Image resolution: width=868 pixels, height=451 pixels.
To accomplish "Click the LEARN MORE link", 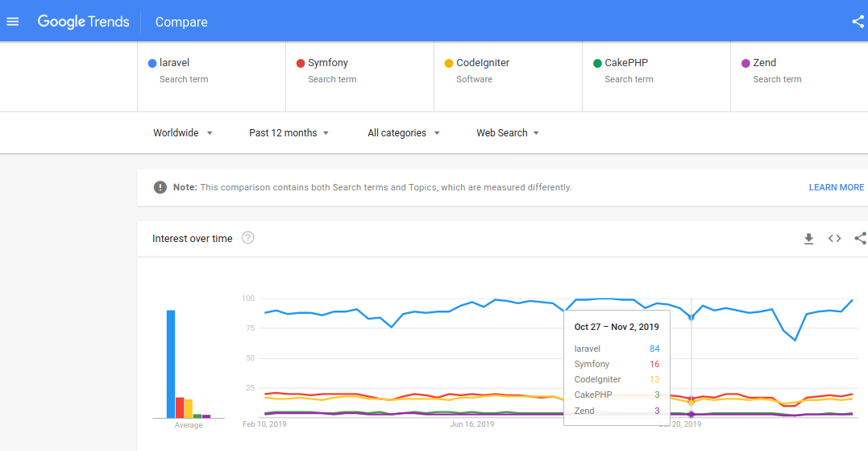I will point(836,187).
